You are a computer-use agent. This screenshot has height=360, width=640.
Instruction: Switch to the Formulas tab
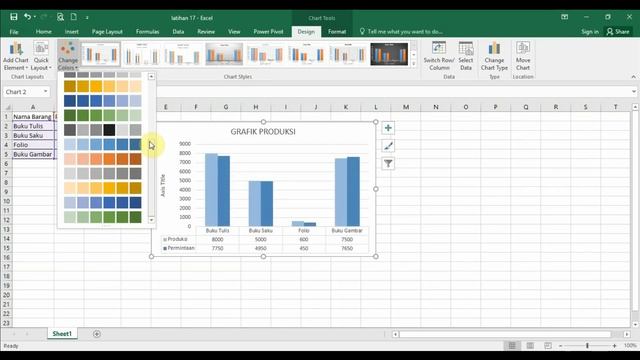147,31
